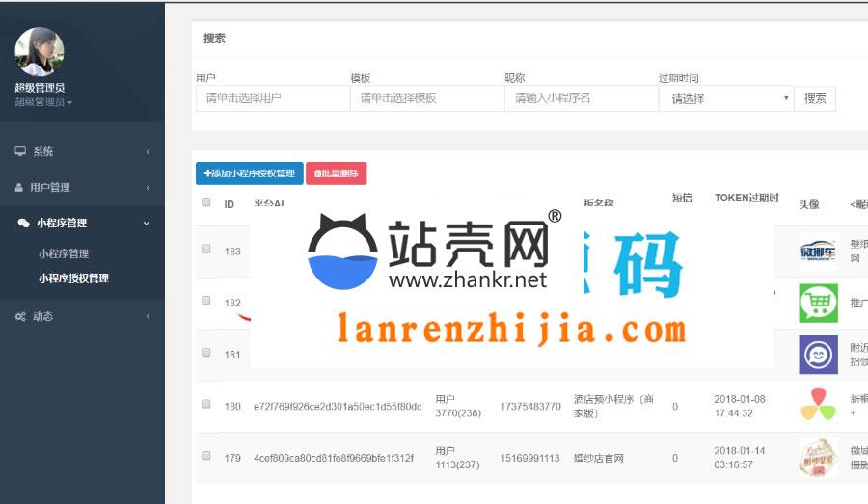Click the blue 添加小程序授权管理 button
This screenshot has height=504, width=868.
pyautogui.click(x=249, y=173)
